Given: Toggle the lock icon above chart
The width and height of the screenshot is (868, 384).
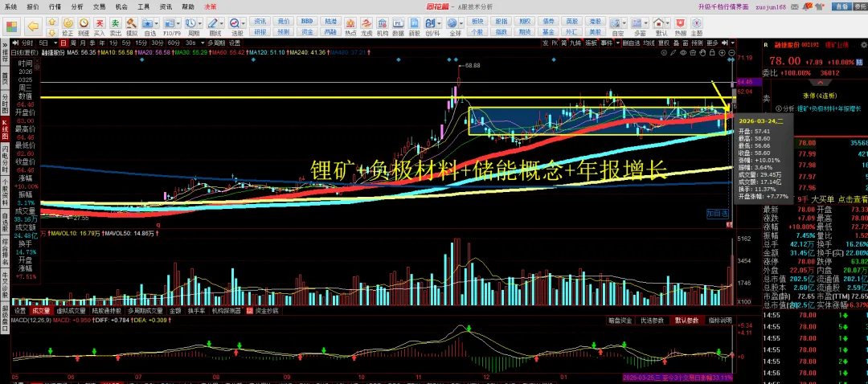Looking at the screenshot, I should point(712,52).
